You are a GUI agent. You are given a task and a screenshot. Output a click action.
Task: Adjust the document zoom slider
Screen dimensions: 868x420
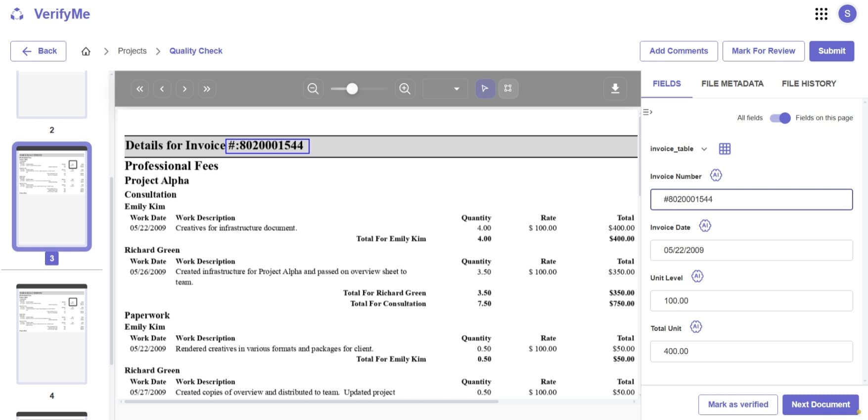tap(352, 89)
